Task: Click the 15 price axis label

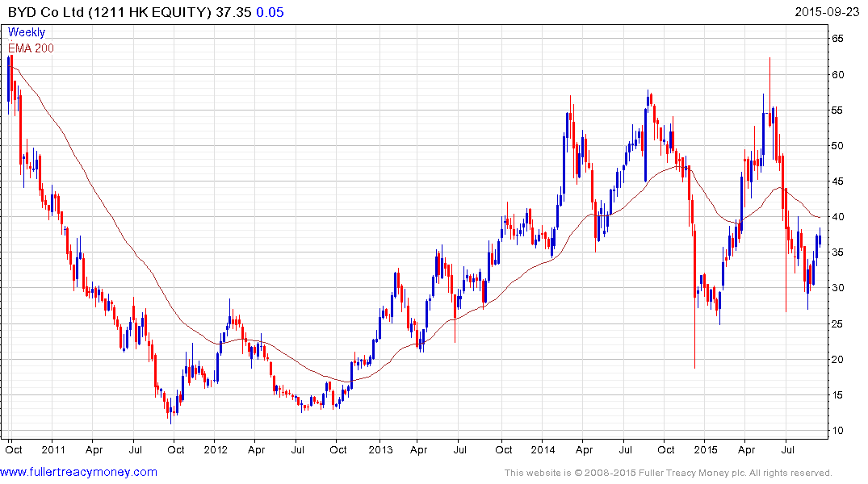Action: tap(837, 395)
